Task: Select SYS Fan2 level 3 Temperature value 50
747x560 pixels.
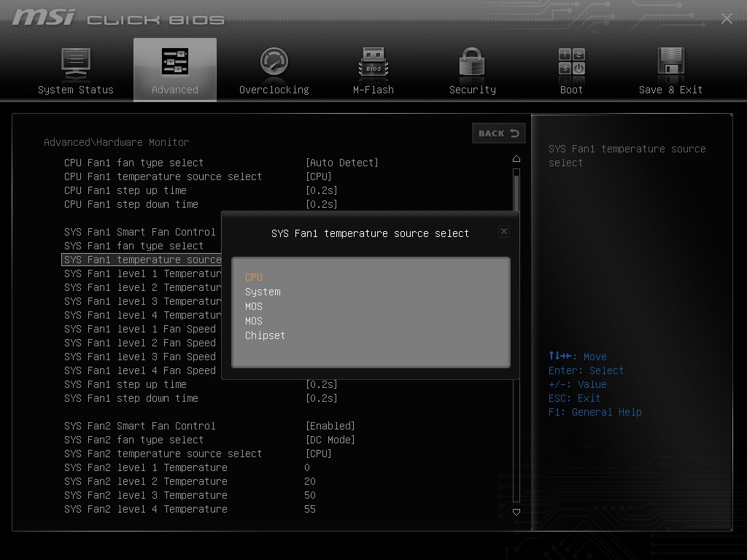Action: coord(309,495)
